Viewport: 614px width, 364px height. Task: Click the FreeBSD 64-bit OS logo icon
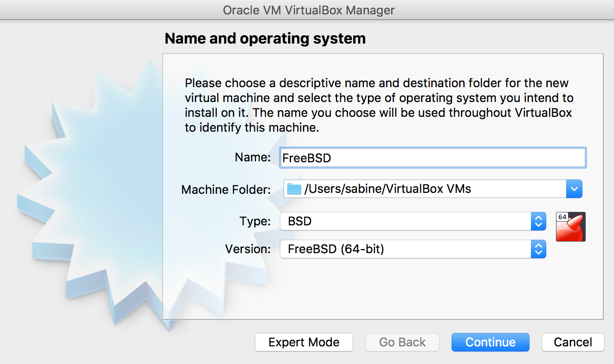pyautogui.click(x=570, y=226)
